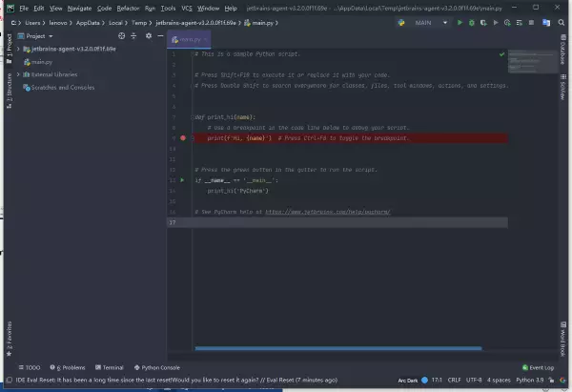Switch to the main.py editor tab
The width and height of the screenshot is (572, 392).
tap(187, 39)
